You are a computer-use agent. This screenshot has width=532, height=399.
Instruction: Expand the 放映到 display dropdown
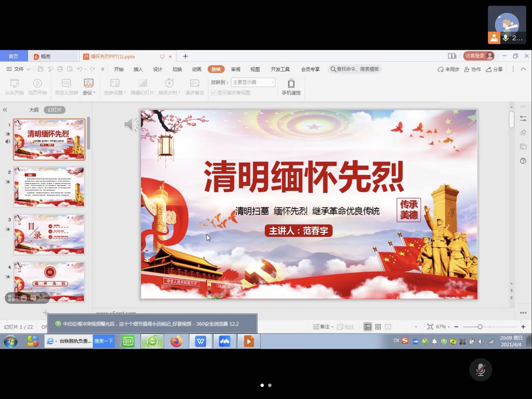tap(273, 82)
